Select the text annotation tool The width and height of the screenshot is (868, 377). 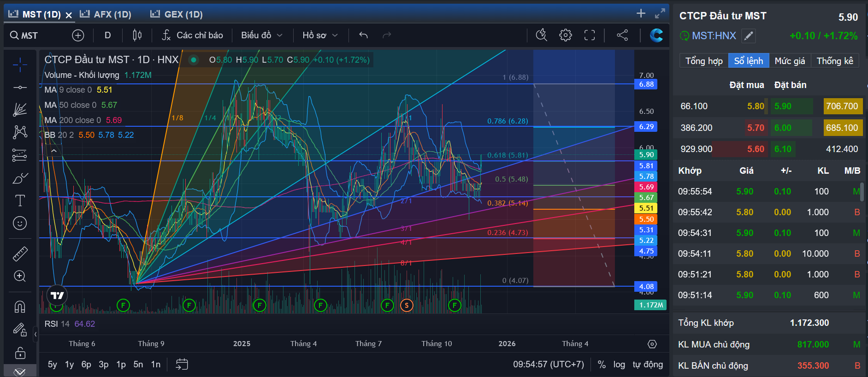(x=20, y=200)
